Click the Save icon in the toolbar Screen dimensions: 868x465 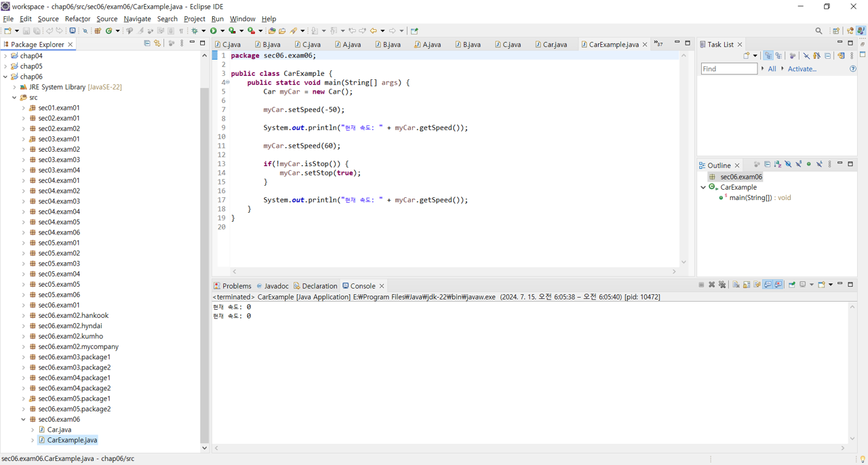click(x=26, y=31)
